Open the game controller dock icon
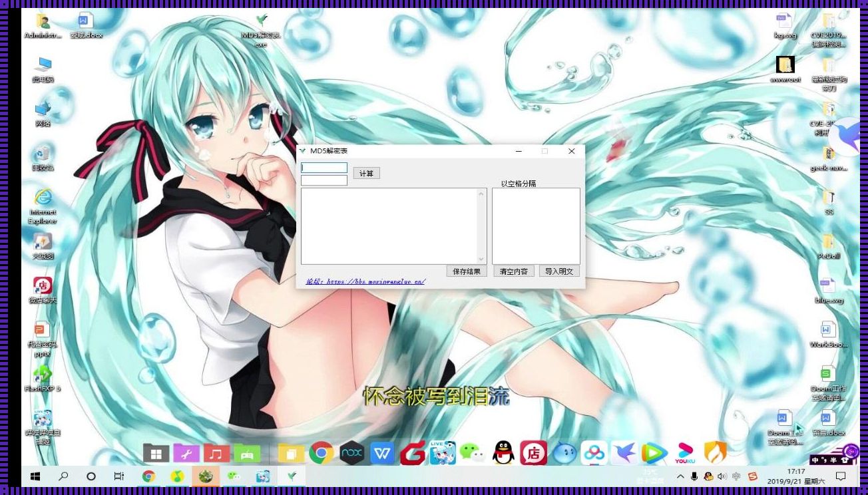The width and height of the screenshot is (868, 495). coord(247,454)
